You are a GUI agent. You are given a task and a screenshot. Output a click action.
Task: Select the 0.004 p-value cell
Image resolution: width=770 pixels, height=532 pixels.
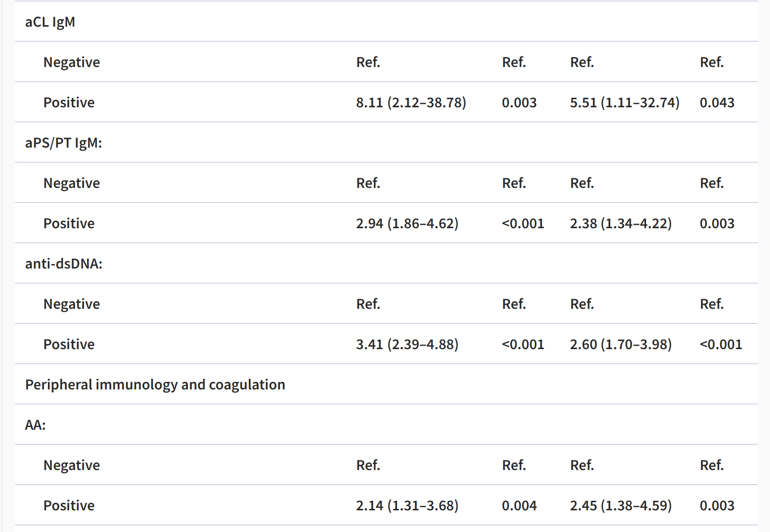tap(519, 506)
